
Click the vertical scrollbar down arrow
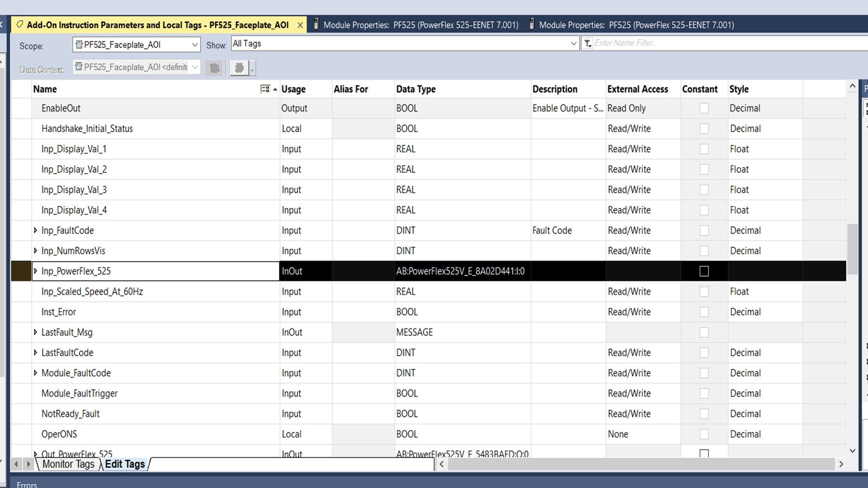pyautogui.click(x=852, y=451)
